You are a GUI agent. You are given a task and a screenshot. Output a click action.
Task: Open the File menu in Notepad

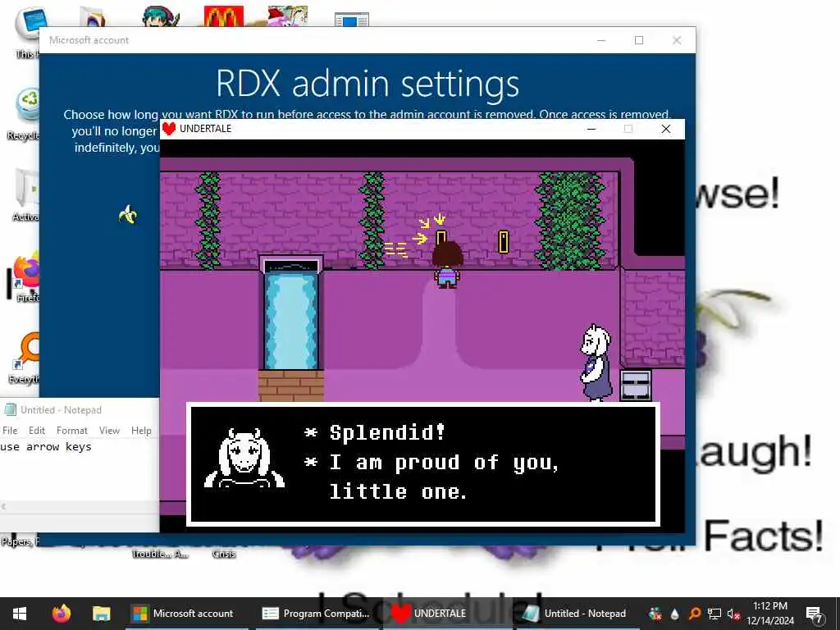click(10, 431)
